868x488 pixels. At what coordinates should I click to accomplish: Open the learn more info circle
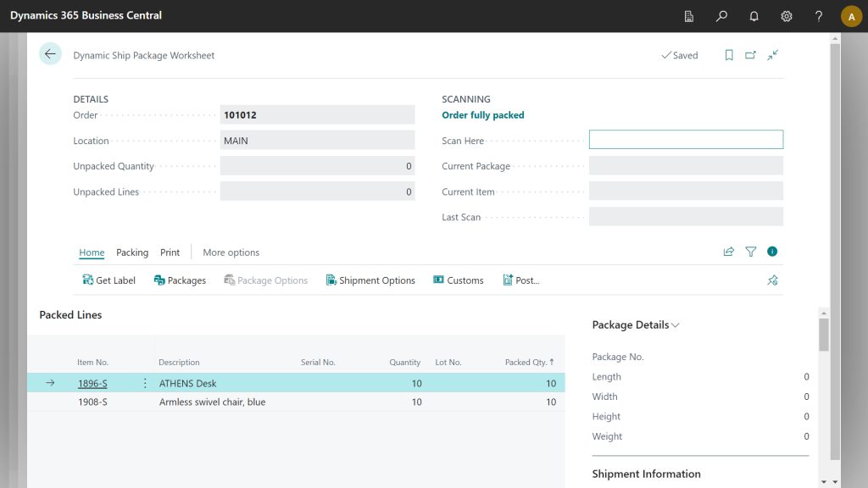771,252
